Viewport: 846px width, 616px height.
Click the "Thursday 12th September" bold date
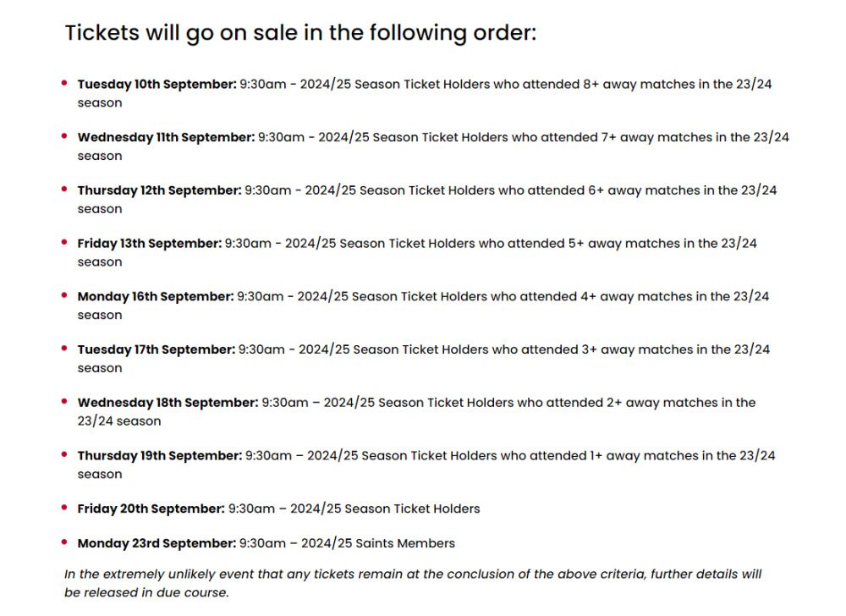[159, 190]
